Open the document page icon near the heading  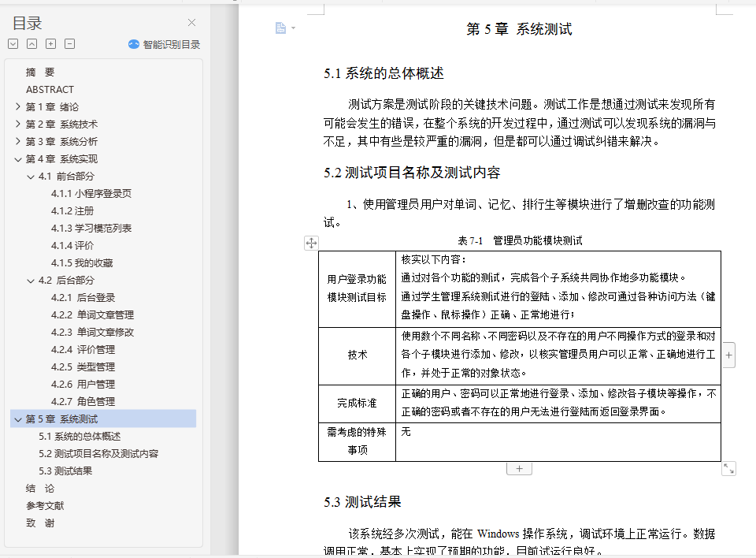[280, 28]
